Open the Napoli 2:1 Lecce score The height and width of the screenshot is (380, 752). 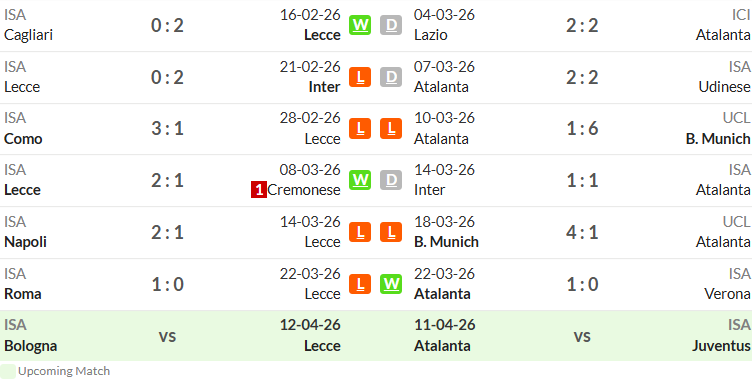167,233
